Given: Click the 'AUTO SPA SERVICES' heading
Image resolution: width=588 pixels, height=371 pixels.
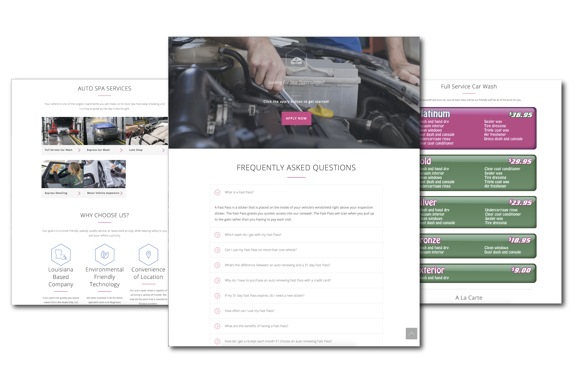Looking at the screenshot, I should (x=105, y=89).
